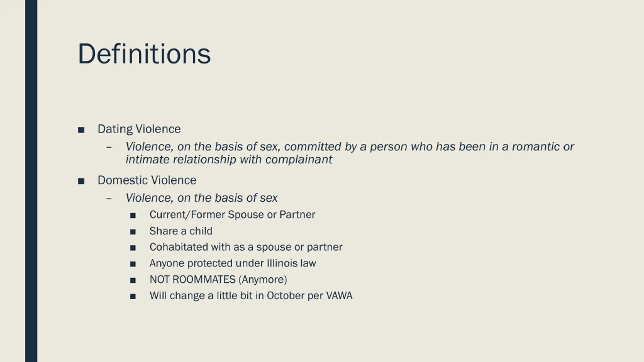
Task: Select the 'NOT ROOMMATES (Anymore)' line
Action: point(218,280)
